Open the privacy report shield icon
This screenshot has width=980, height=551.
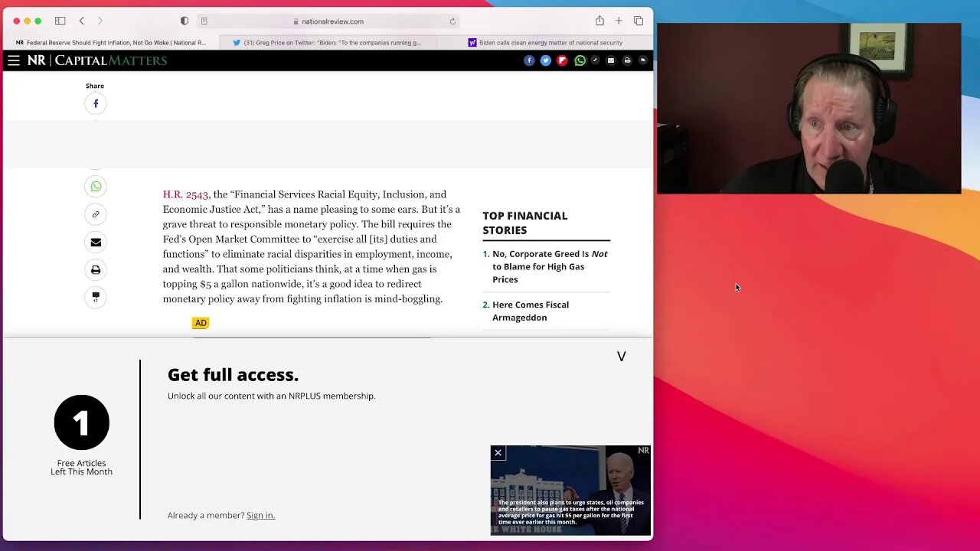point(184,21)
